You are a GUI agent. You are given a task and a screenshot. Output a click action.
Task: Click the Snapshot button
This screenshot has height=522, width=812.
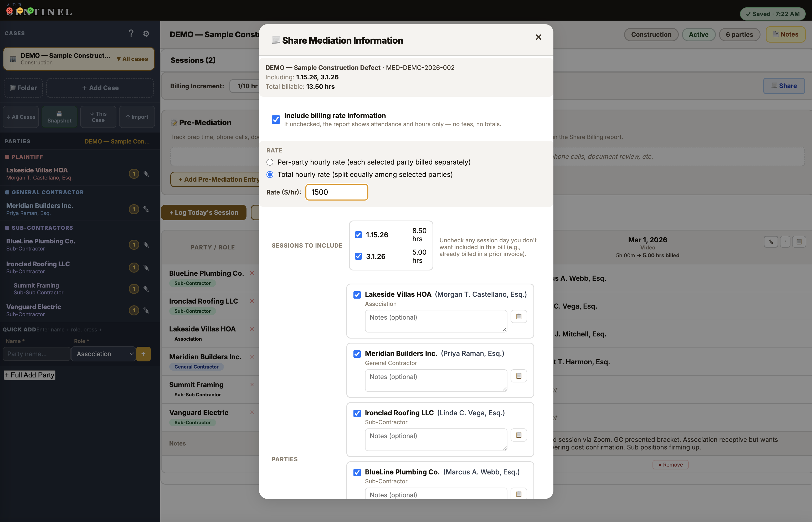(59, 117)
